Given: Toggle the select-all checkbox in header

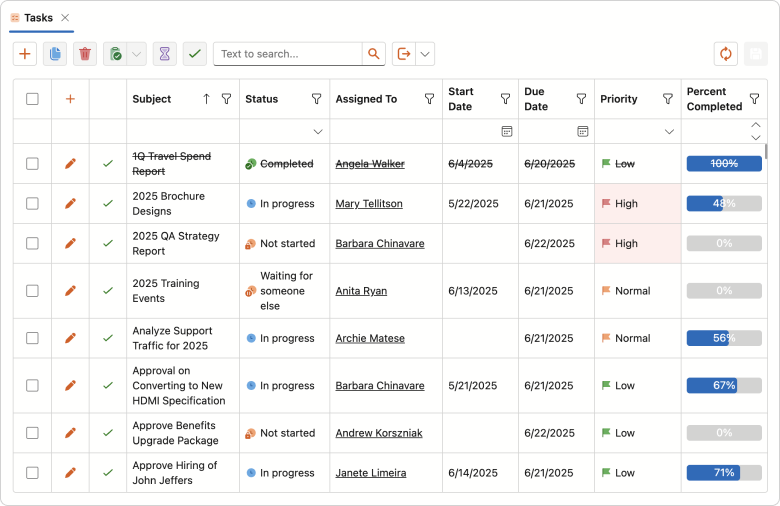Looking at the screenshot, I should (x=32, y=99).
